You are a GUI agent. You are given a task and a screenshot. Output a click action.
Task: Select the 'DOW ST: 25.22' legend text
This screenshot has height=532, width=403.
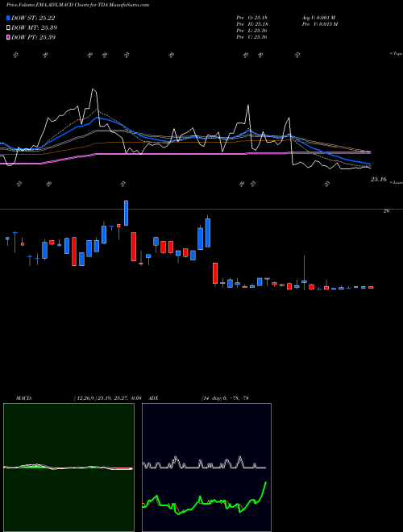[x=33, y=18]
